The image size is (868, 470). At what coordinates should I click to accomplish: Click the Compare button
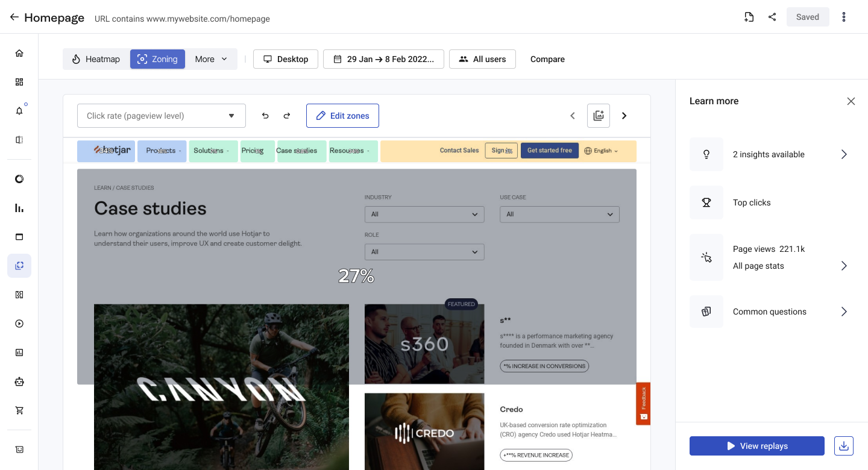click(547, 59)
